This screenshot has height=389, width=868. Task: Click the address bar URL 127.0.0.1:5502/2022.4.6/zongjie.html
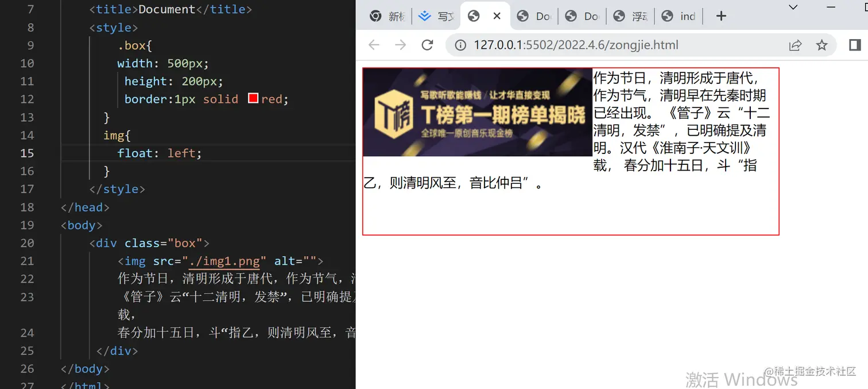[576, 45]
